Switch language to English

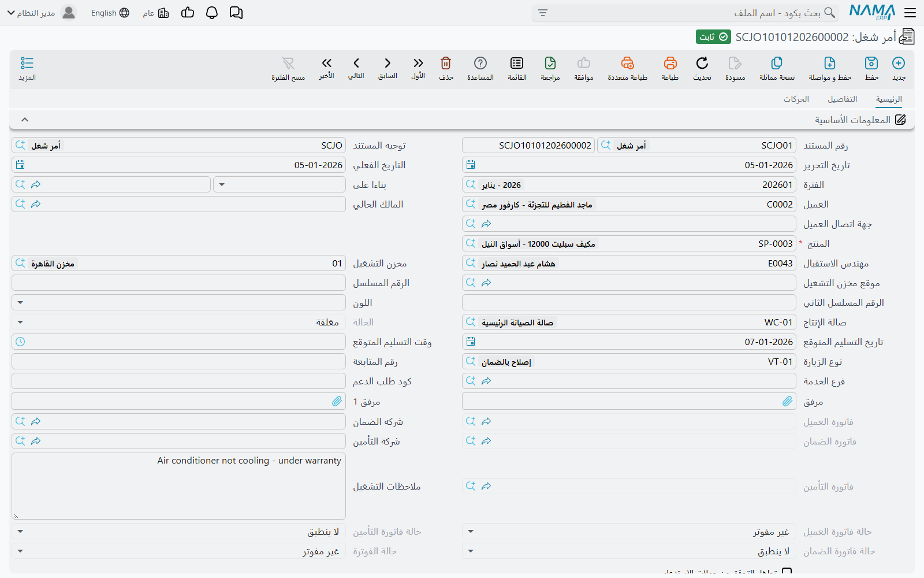[x=110, y=13]
